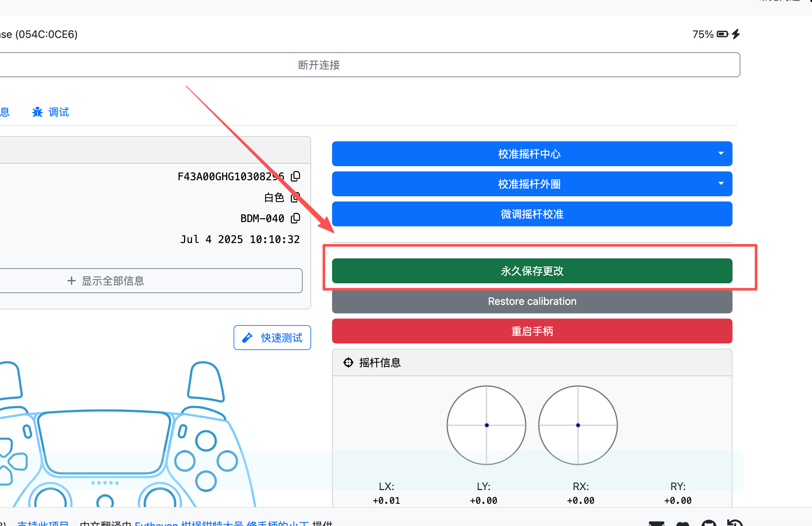Click 微调摇杆校准 fine-tune calibration
Image resolution: width=812 pixels, height=526 pixels.
coord(532,214)
